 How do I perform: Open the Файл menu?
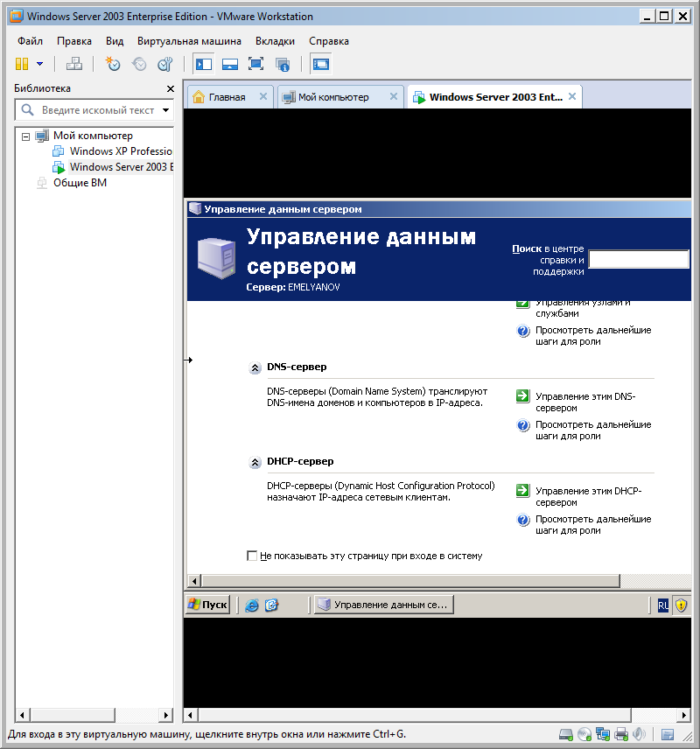tap(30, 41)
